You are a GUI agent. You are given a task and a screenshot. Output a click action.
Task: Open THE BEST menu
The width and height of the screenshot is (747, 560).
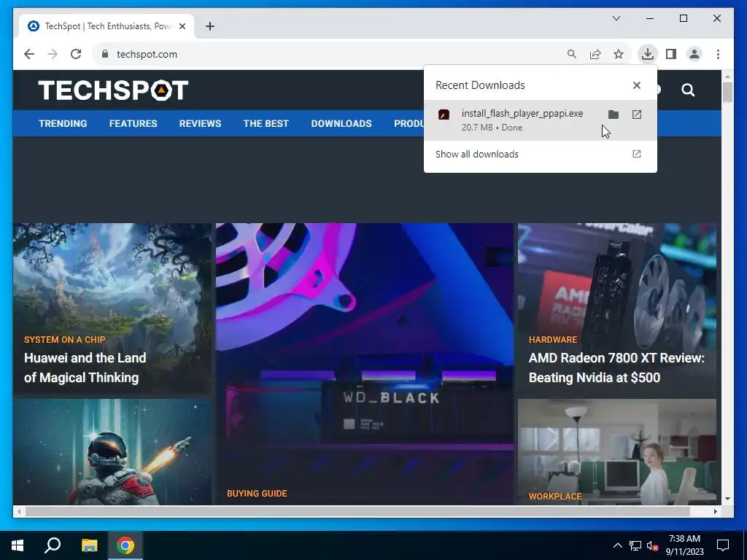266,124
